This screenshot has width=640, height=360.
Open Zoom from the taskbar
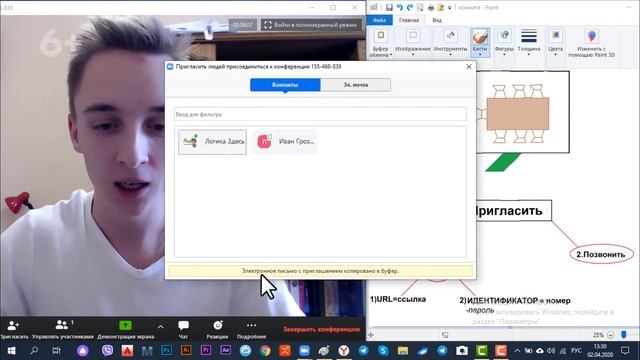point(304,351)
